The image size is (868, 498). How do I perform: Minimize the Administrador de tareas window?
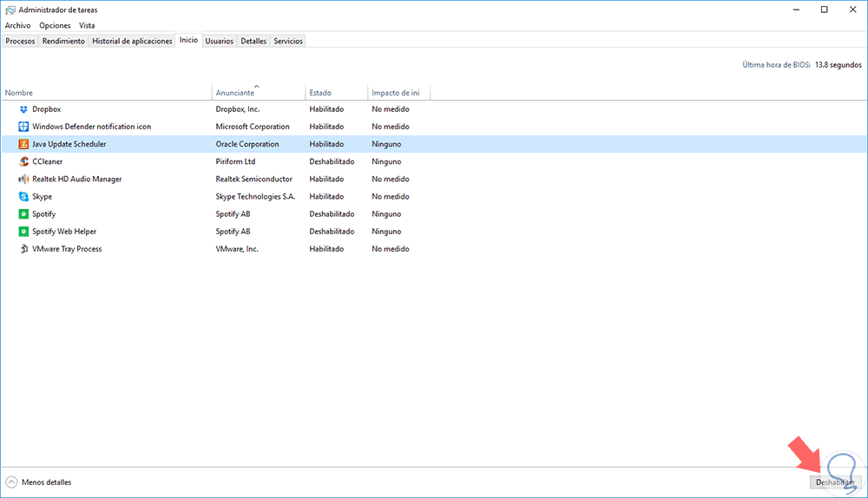pos(796,10)
